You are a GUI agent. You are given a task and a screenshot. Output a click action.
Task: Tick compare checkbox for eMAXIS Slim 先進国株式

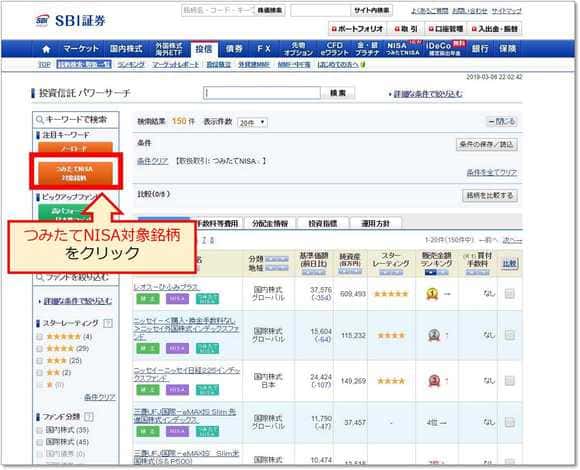(509, 422)
